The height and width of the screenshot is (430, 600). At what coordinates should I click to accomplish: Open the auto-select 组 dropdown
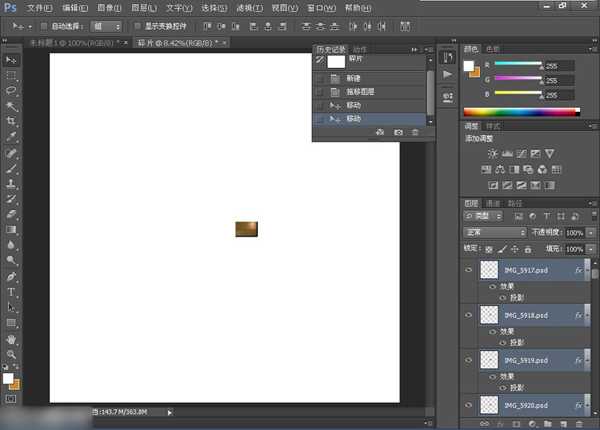point(107,26)
